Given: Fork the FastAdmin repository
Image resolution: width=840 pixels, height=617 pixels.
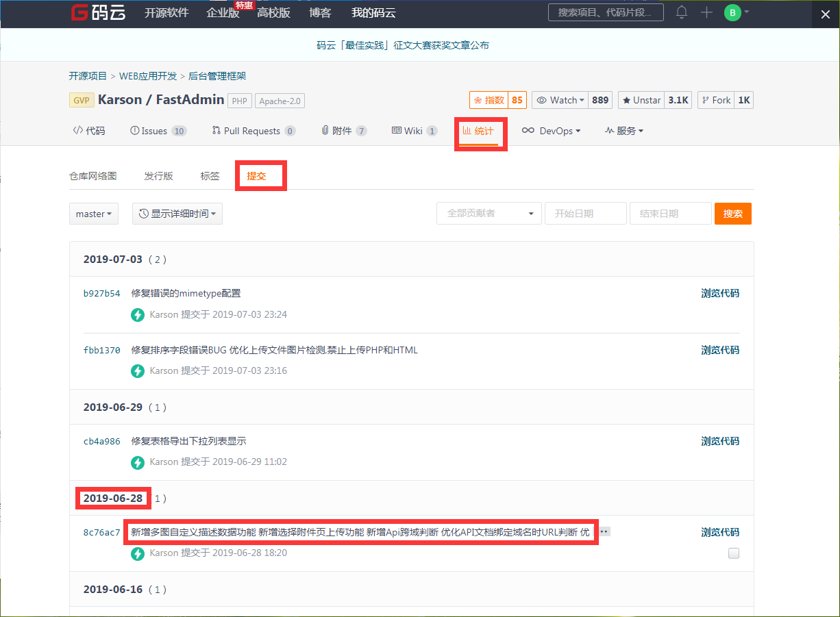Looking at the screenshot, I should pos(716,100).
